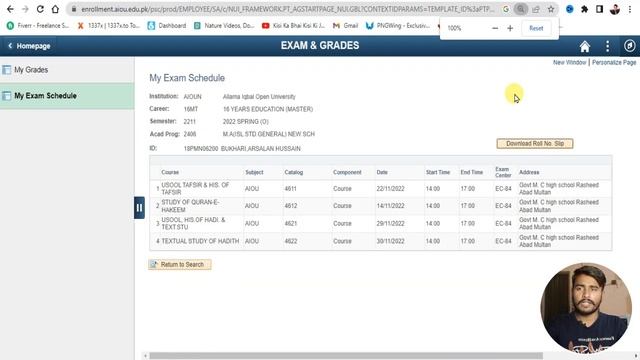Click catalog number 4611
Screen dimensions: 640x360
click(x=291, y=189)
